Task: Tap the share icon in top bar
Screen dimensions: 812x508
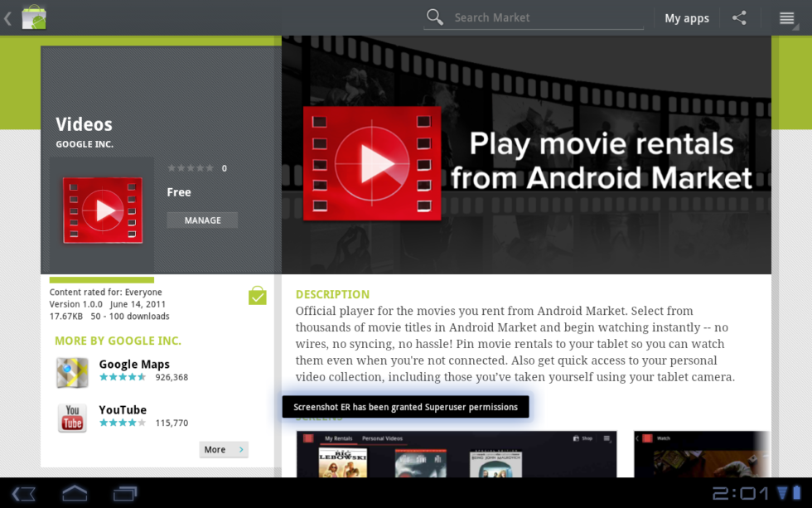Action: (x=739, y=17)
